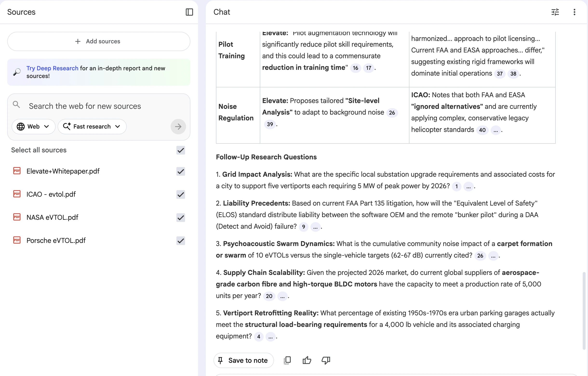
Task: Expand extra citations after helicopter standards
Action: tap(495, 130)
